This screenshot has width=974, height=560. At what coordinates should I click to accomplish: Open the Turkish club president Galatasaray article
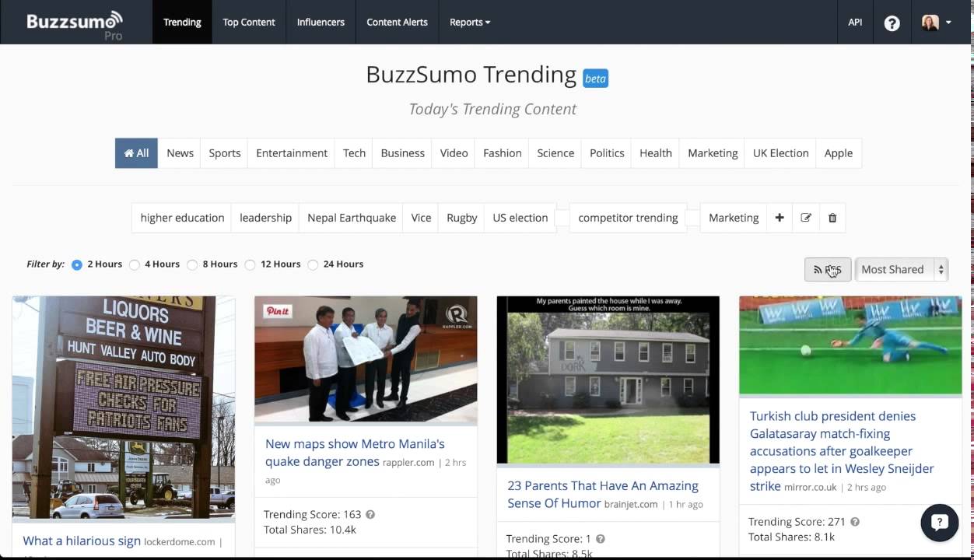point(842,451)
